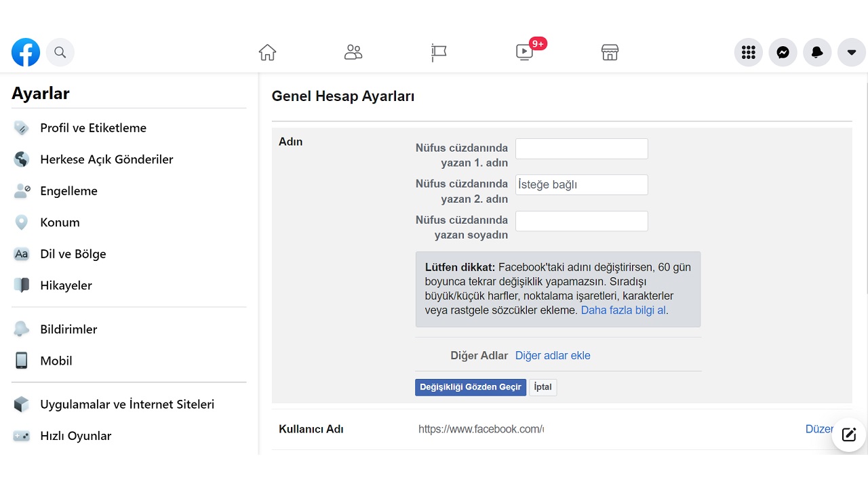Image resolution: width=868 pixels, height=488 pixels.
Task: Open the Pages flag icon
Action: click(438, 52)
